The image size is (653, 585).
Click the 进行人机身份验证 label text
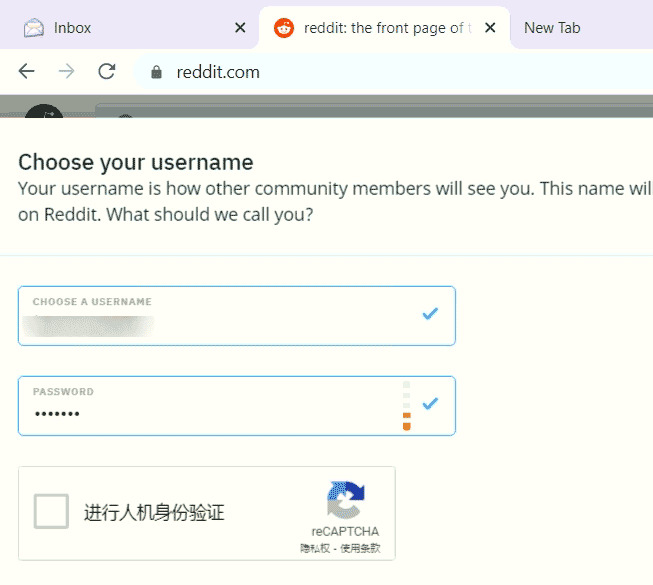(154, 512)
